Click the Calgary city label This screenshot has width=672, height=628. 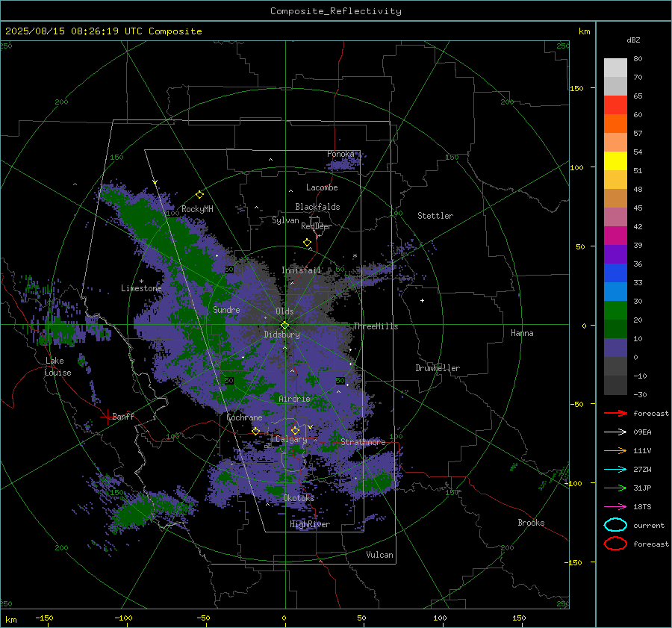pos(291,439)
